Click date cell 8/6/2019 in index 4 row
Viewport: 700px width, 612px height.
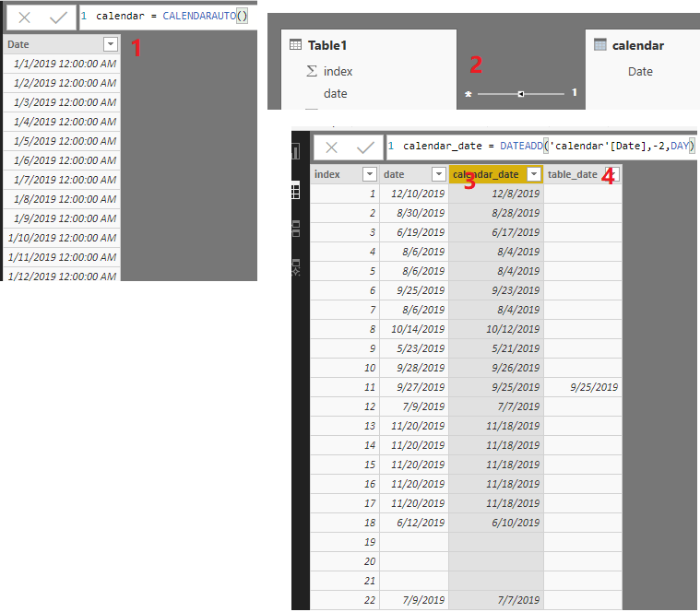pos(414,252)
